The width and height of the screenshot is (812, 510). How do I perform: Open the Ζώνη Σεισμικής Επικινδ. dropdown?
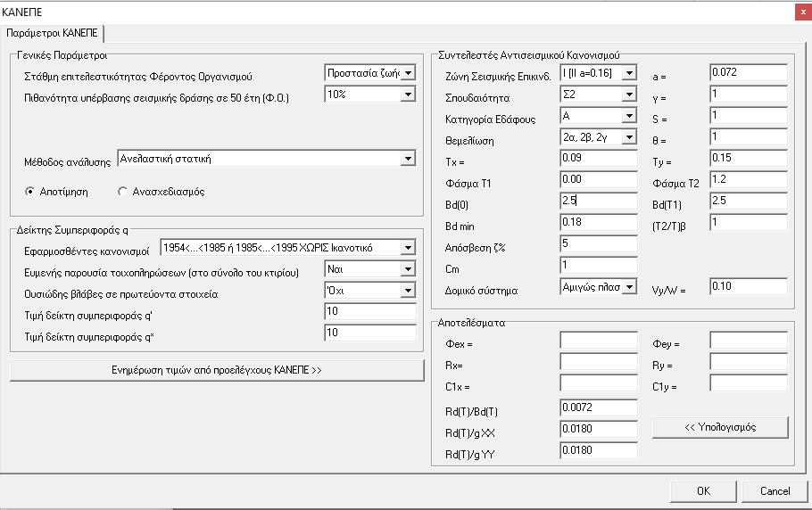point(598,73)
